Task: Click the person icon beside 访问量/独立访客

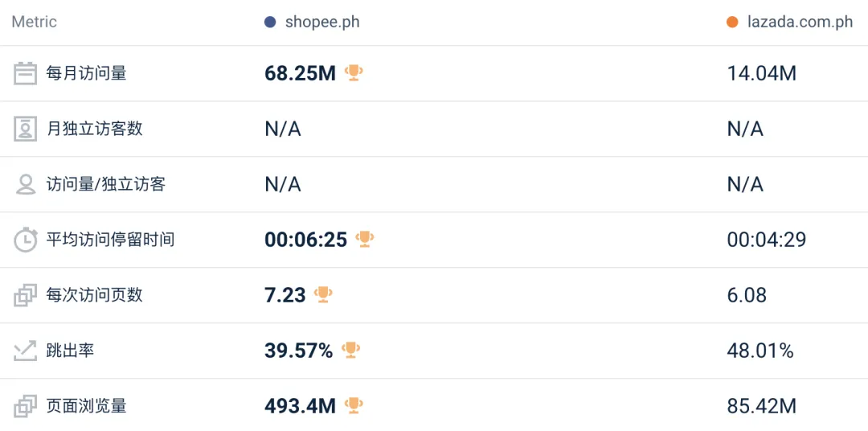Action: (x=26, y=184)
